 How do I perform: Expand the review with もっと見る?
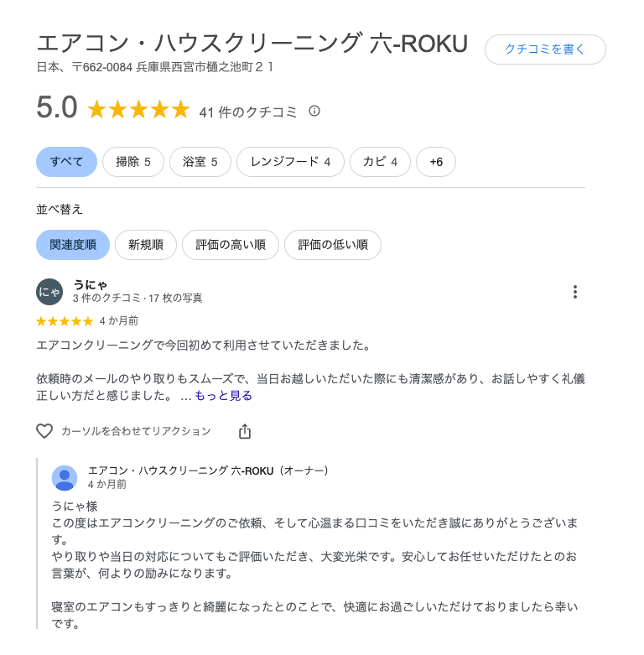pos(223,396)
